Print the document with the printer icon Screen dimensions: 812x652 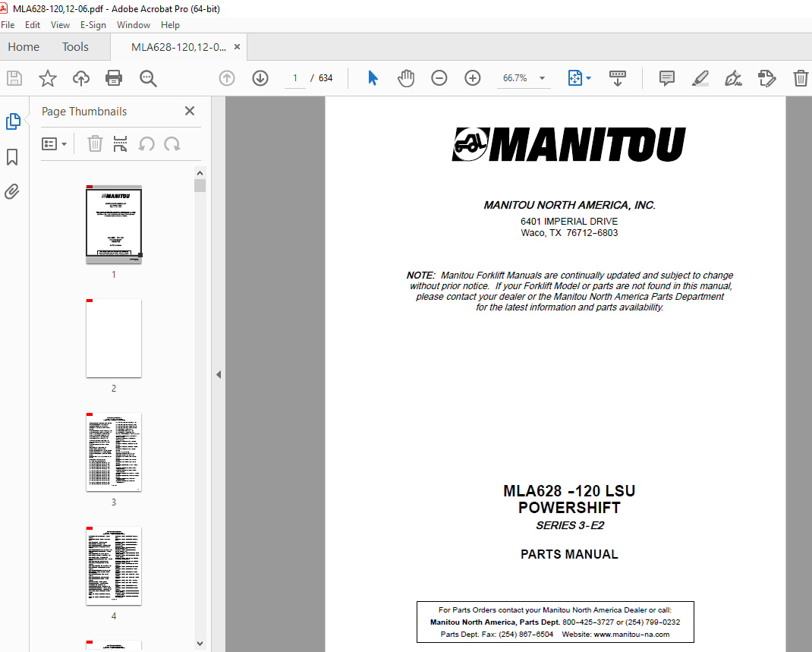(114, 78)
